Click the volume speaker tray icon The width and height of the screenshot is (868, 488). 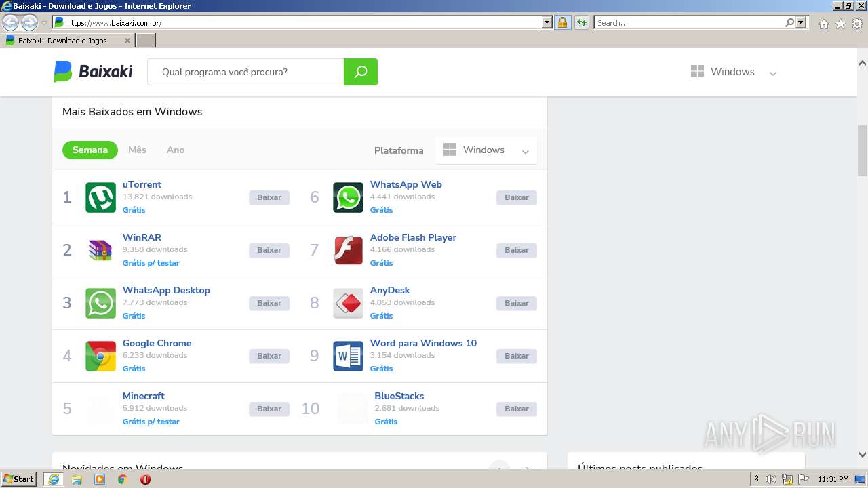pyautogui.click(x=771, y=479)
